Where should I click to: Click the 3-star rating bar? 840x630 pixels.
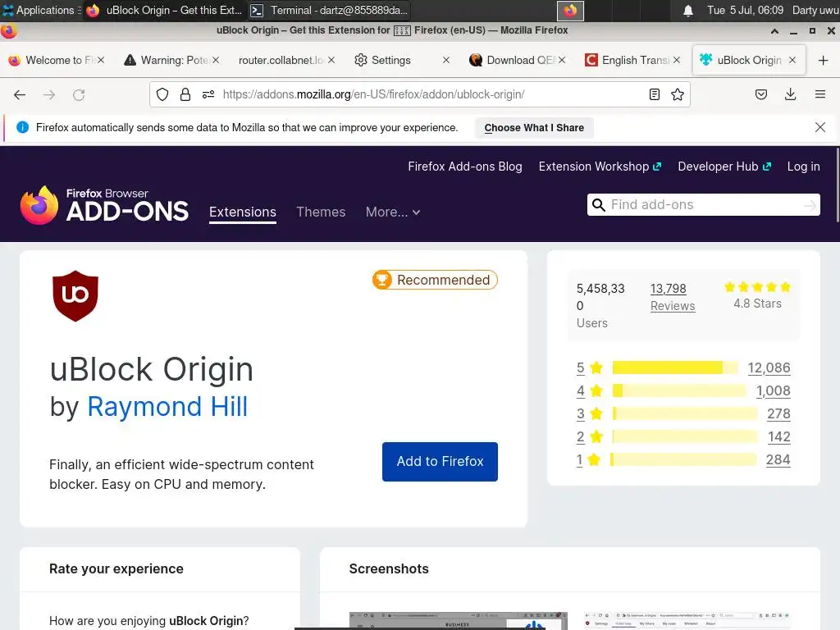tap(685, 413)
